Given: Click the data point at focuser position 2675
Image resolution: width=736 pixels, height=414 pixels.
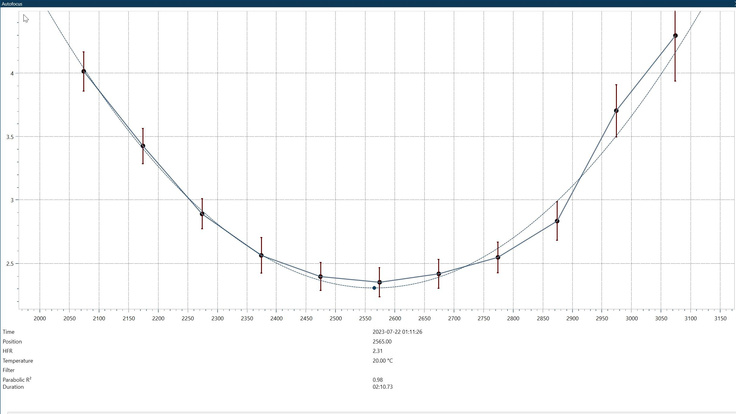Looking at the screenshot, I should 438,274.
